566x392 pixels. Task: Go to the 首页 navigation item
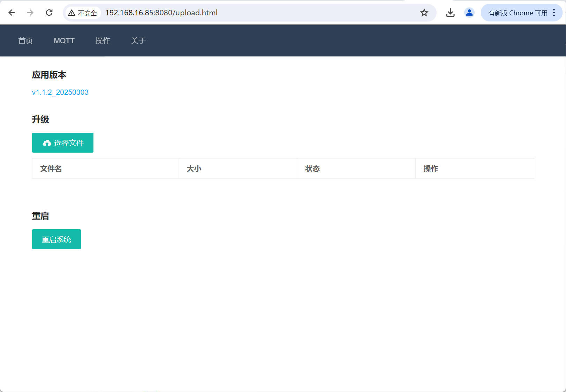click(x=25, y=41)
